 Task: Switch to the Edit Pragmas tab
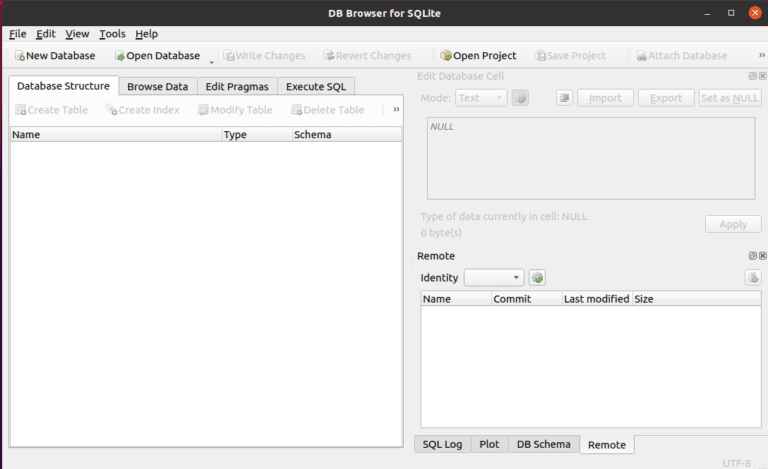pyautogui.click(x=237, y=87)
